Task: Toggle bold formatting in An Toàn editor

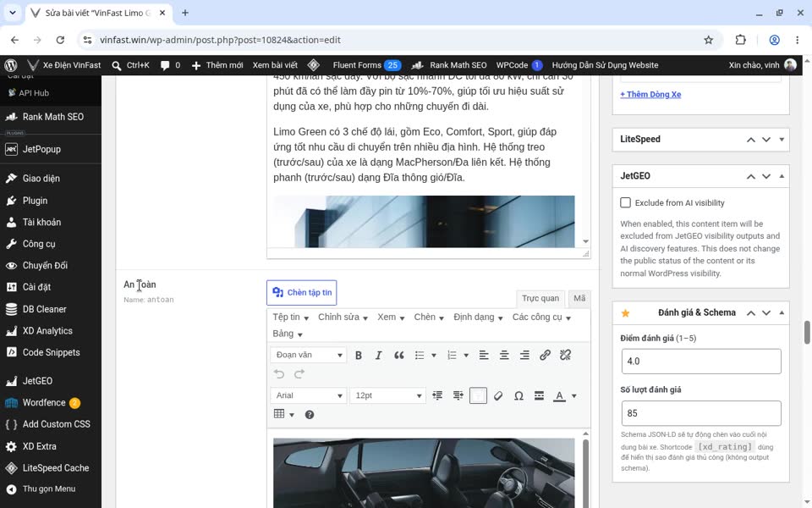Action: click(x=358, y=355)
